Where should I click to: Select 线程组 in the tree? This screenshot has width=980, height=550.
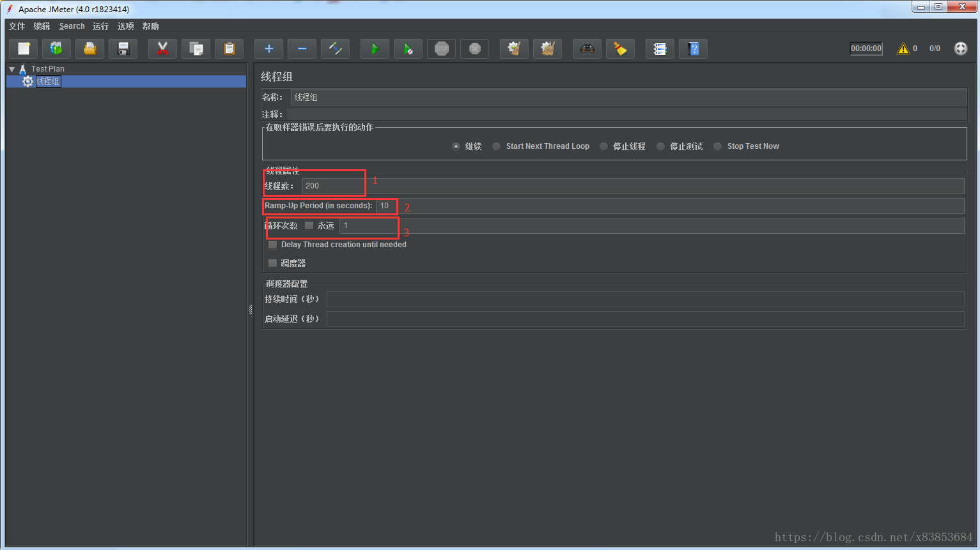point(48,81)
